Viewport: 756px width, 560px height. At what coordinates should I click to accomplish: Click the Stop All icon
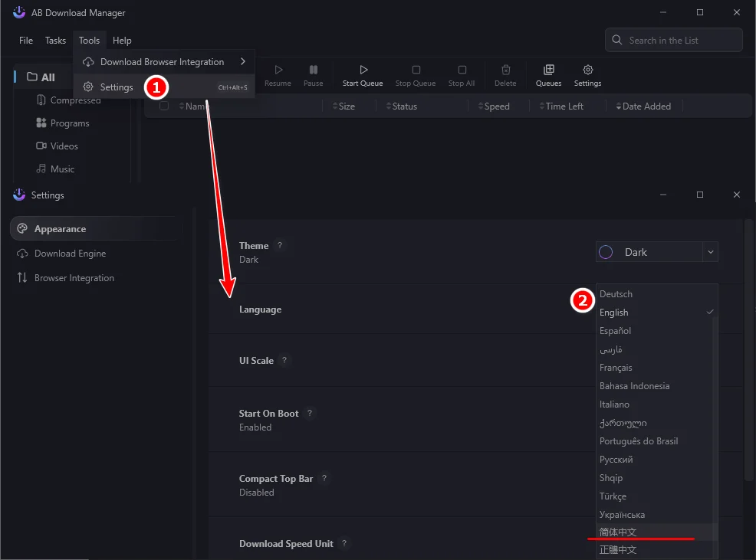pos(462,70)
